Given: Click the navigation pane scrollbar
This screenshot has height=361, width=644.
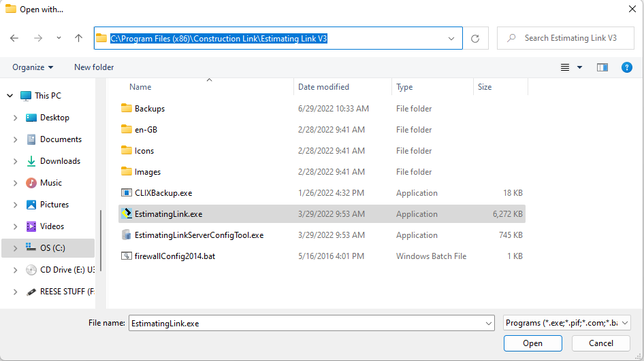Looking at the screenshot, I should point(101,241).
